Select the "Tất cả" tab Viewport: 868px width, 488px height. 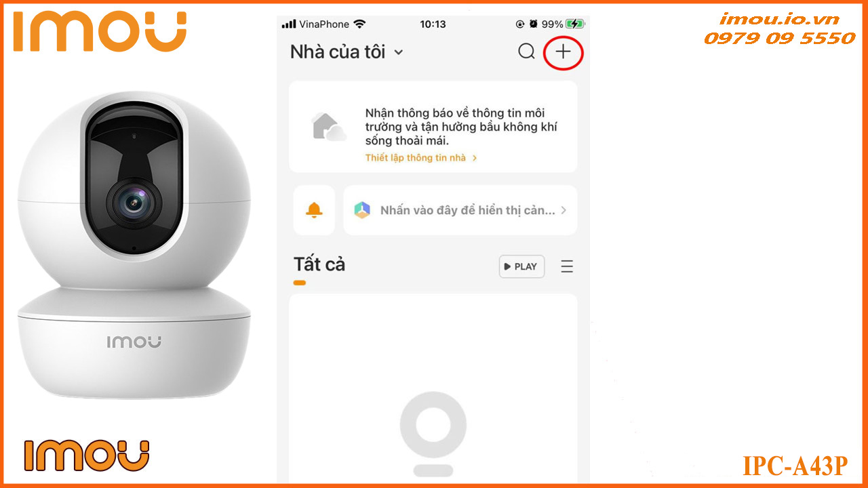tap(319, 264)
